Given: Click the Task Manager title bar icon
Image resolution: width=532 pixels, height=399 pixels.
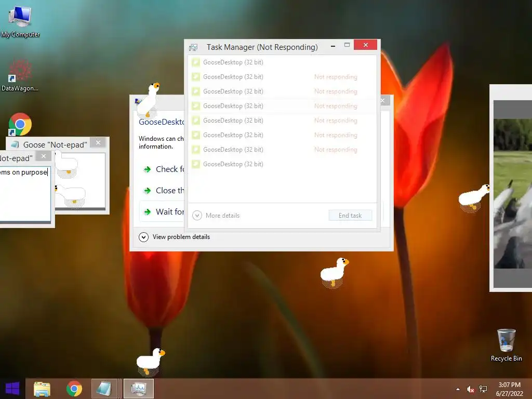Looking at the screenshot, I should point(193,47).
